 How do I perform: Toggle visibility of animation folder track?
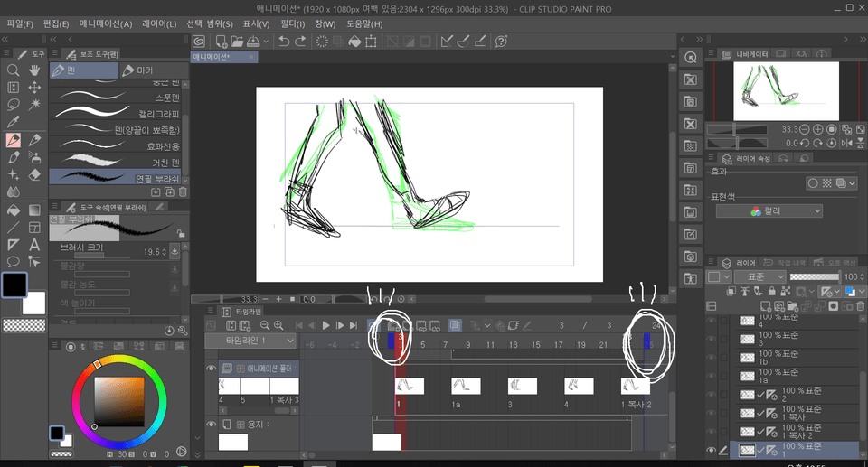(x=211, y=368)
